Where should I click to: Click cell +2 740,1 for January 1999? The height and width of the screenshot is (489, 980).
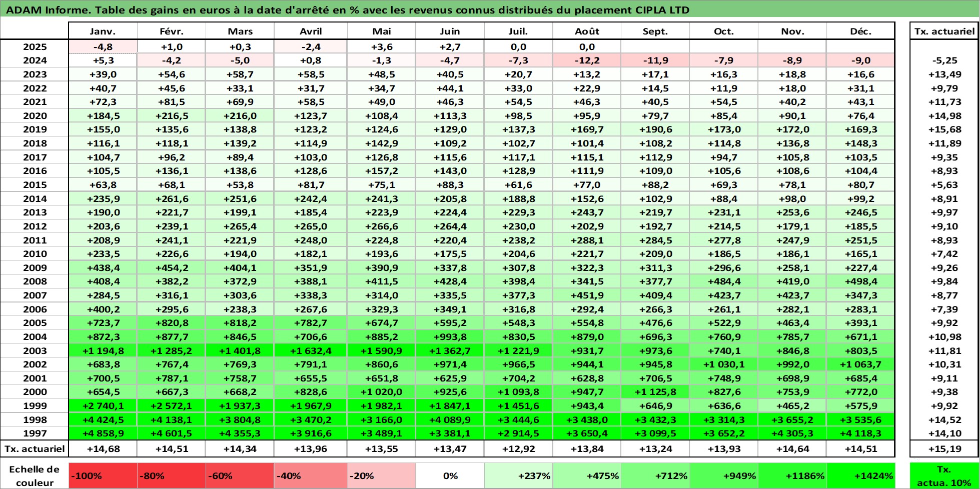coord(103,406)
